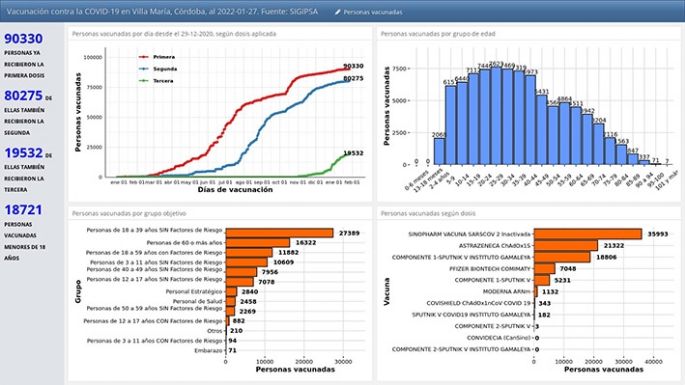Select the 90330 first dose counter
Viewport: 685px width, 385px height.
24,39
